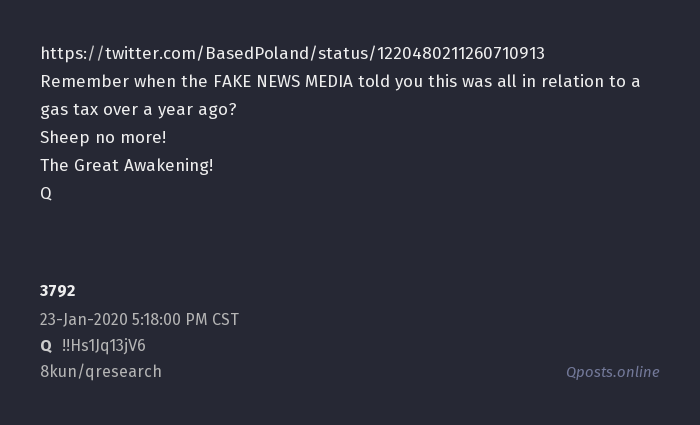This screenshot has width=700, height=425.
Task: Click the tripcode !!Hs1Jq13jV6
Action: (x=103, y=346)
